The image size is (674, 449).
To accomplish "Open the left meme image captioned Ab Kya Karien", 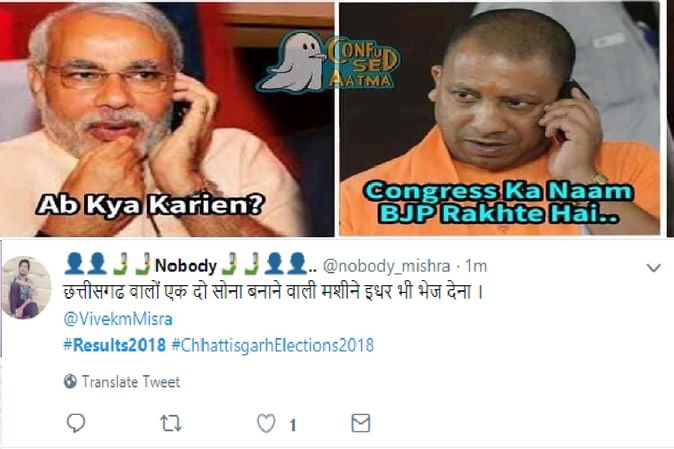I will tap(167, 118).
